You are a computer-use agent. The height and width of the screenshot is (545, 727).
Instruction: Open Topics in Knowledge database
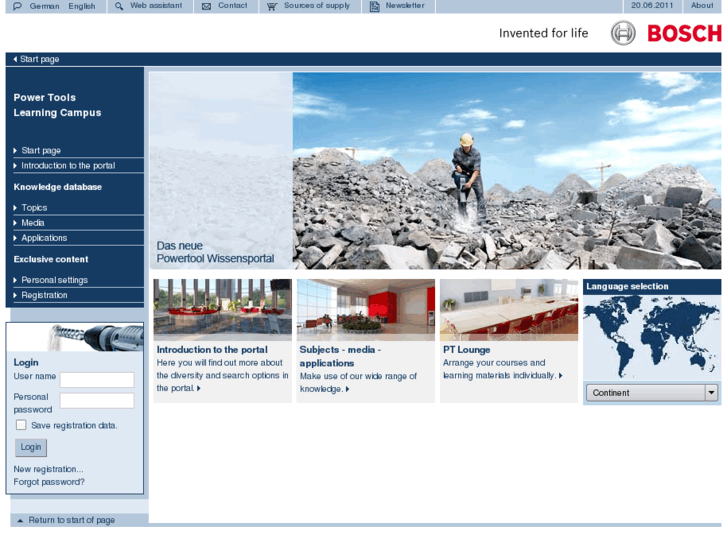pyautogui.click(x=34, y=208)
